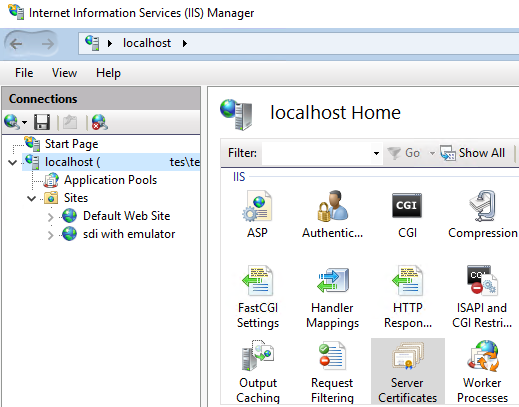Click the Delete Connection icon

click(99, 122)
